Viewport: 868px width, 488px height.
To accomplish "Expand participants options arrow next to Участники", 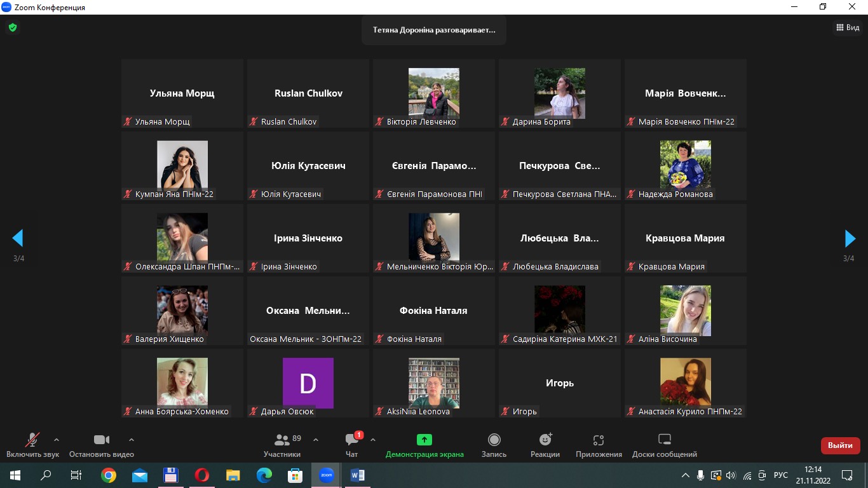I will [316, 439].
